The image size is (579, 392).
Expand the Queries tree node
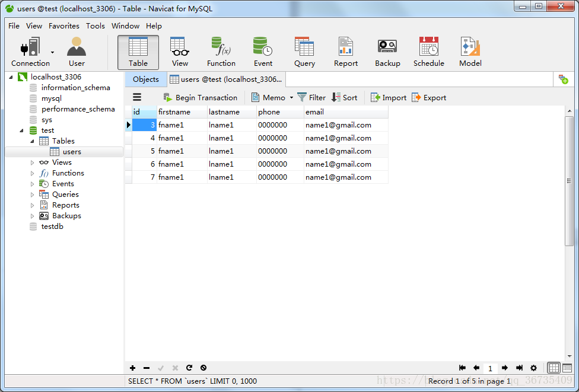pos(32,195)
